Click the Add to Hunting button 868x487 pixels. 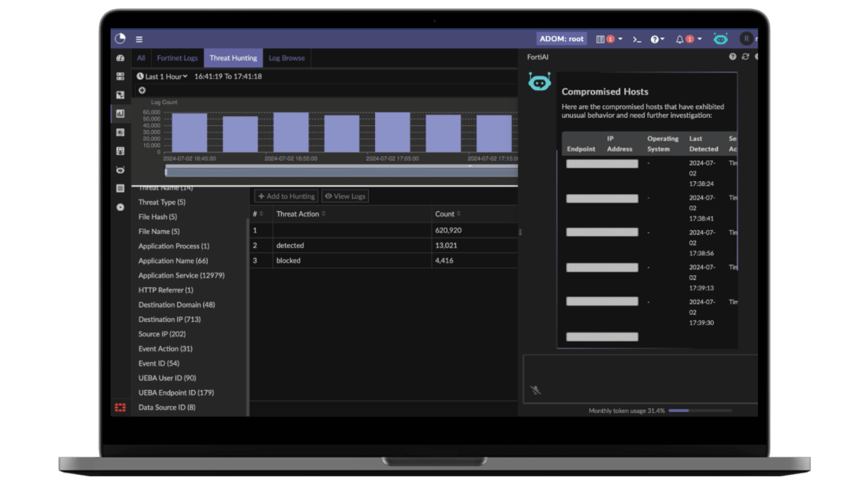[286, 197]
